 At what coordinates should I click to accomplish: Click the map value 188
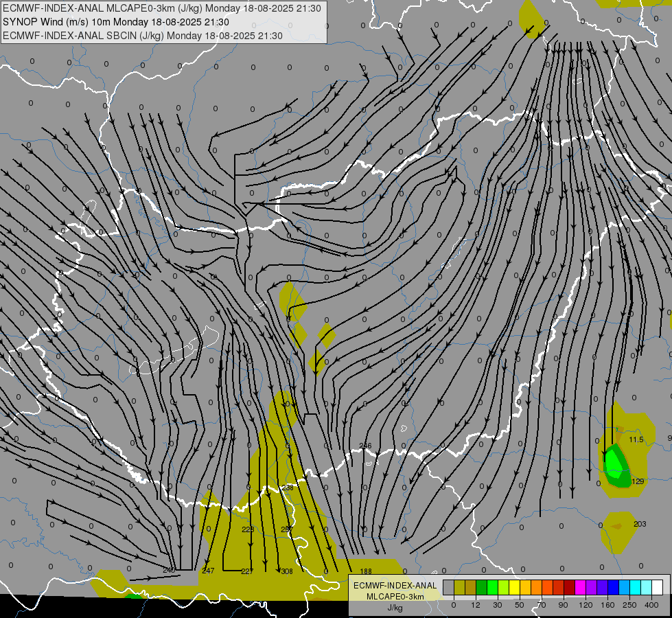(x=366, y=571)
